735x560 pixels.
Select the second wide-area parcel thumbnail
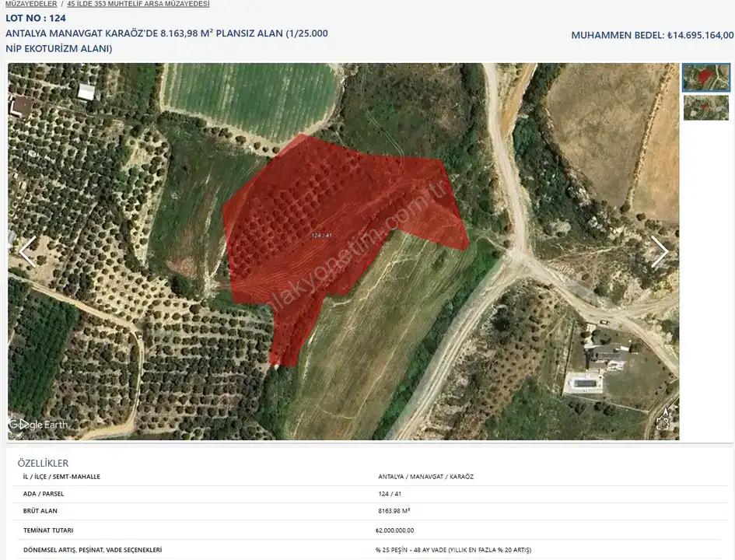[705, 107]
